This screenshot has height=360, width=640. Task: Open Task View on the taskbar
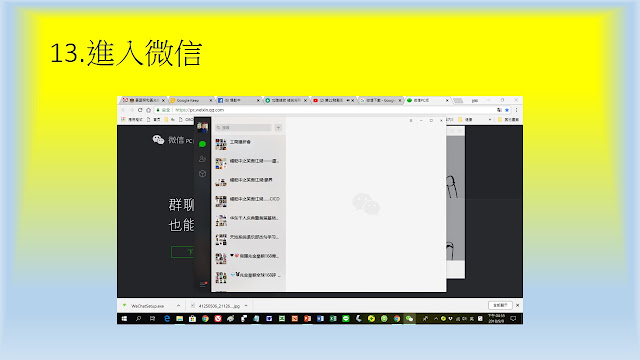pos(152,319)
